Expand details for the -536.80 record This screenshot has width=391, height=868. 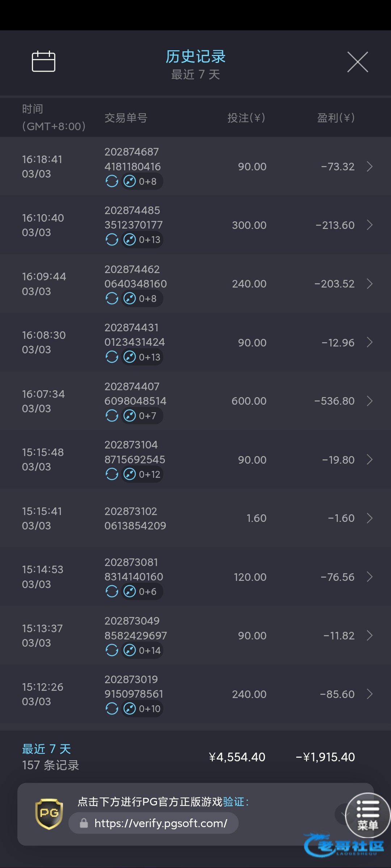click(370, 401)
